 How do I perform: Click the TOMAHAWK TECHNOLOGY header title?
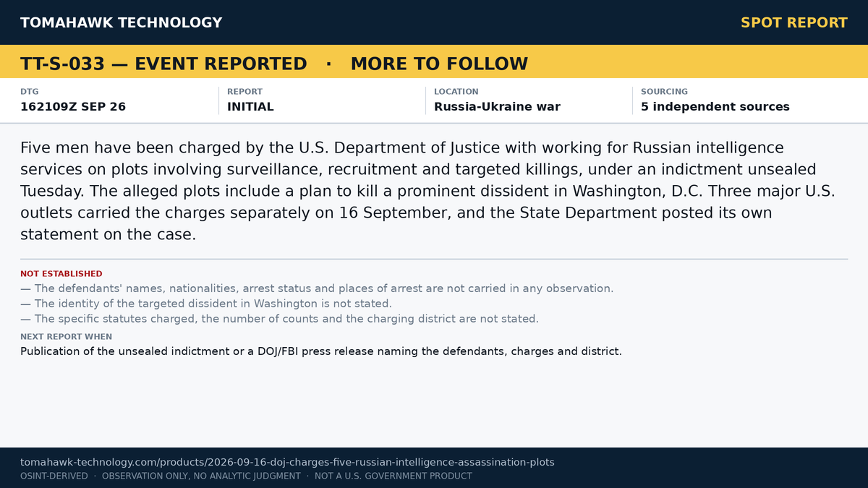coord(122,22)
